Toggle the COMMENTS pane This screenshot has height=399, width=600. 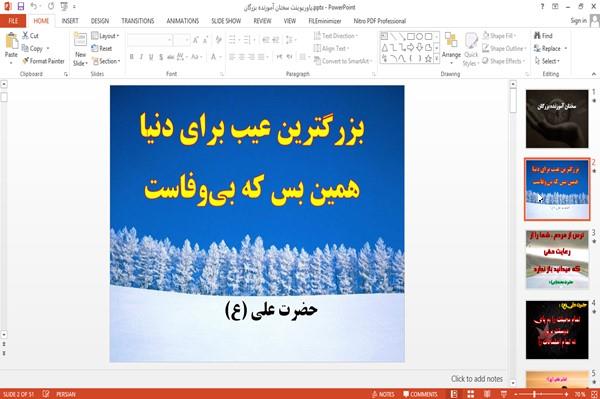420,394
